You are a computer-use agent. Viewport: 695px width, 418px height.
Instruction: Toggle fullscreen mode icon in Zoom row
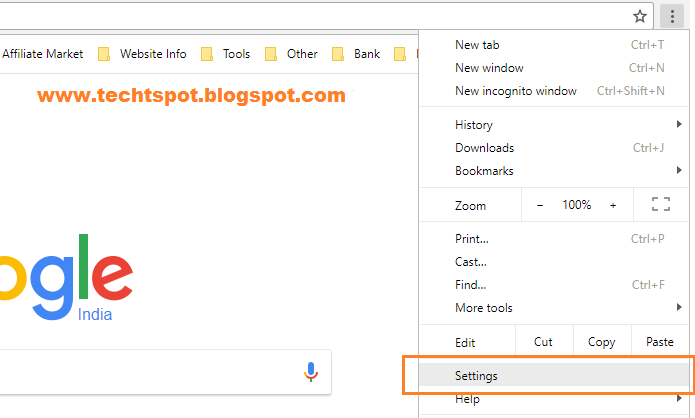(x=660, y=204)
